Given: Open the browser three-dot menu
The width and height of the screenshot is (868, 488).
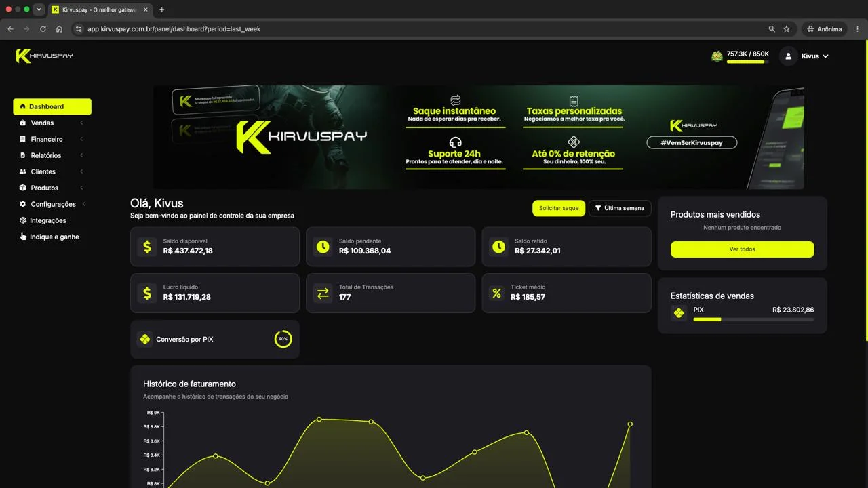Looking at the screenshot, I should pos(858,29).
